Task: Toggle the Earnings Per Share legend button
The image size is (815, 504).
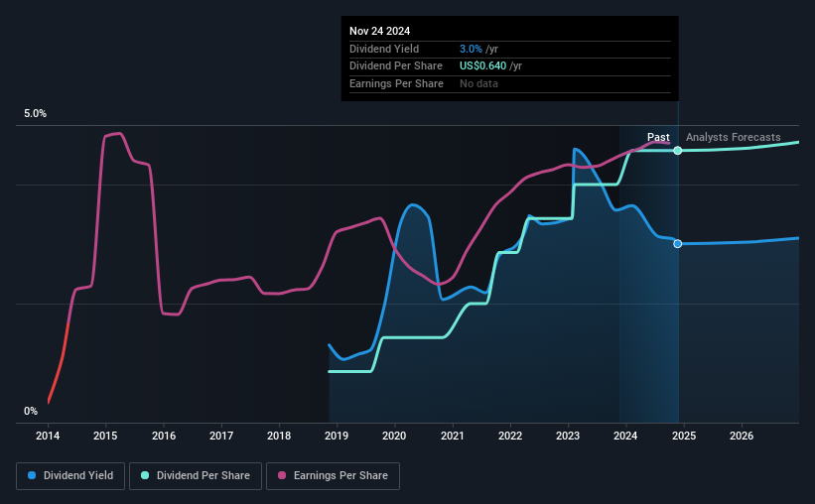Action: click(x=333, y=476)
